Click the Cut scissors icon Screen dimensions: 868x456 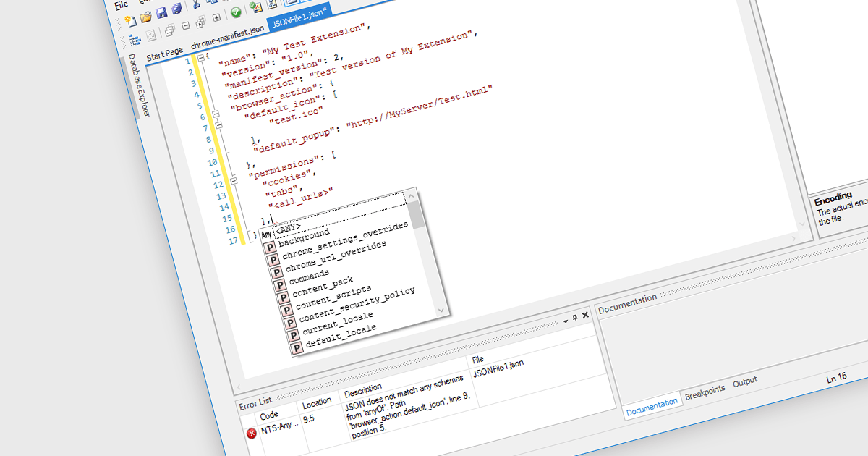[196, 5]
